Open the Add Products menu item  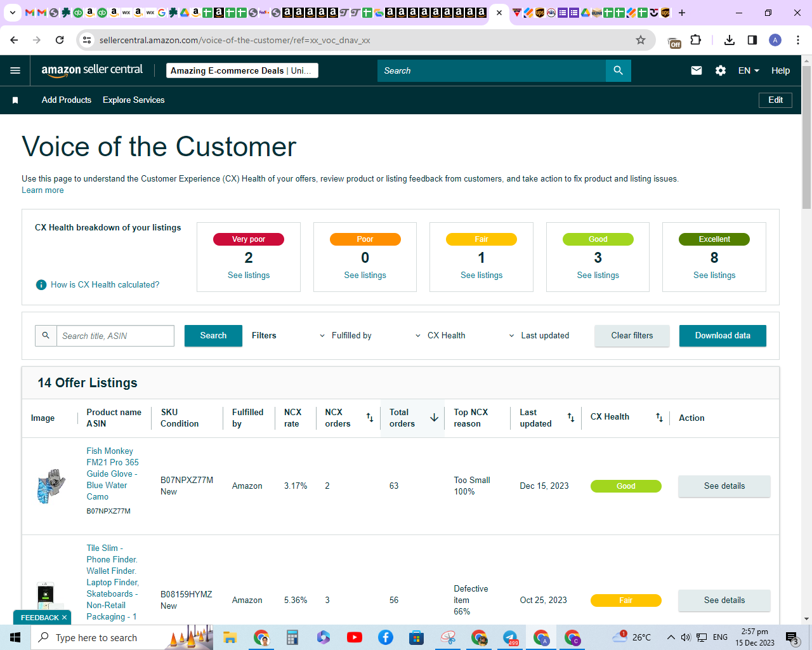coord(67,100)
